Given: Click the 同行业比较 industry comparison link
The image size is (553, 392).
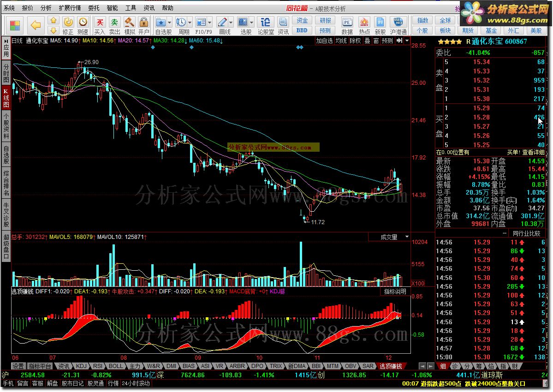Looking at the screenshot, I should pyautogui.click(x=527, y=233).
